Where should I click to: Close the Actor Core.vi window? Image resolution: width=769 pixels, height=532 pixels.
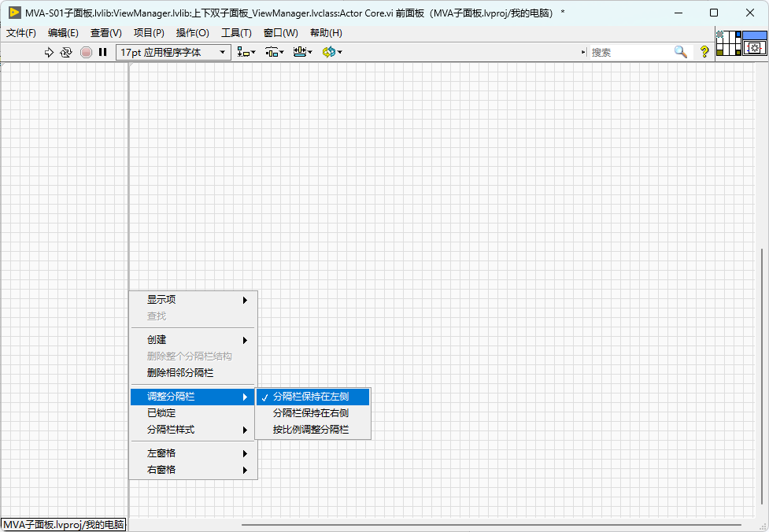[750, 13]
